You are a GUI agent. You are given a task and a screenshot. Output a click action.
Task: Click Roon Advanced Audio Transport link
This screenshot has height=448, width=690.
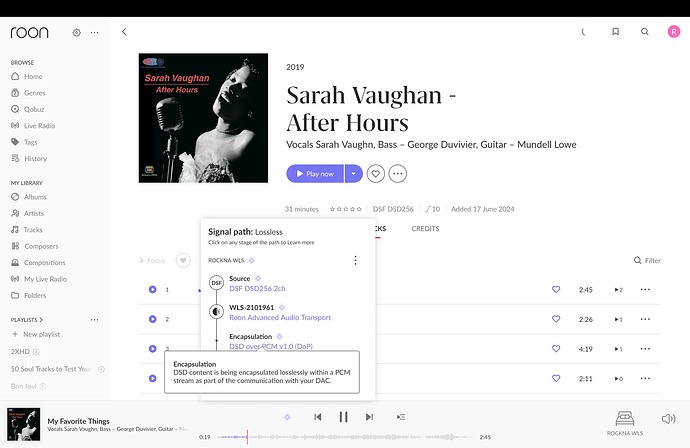(x=280, y=318)
